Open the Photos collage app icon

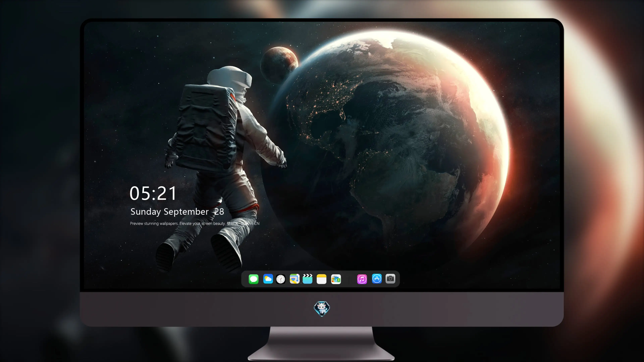tap(336, 279)
